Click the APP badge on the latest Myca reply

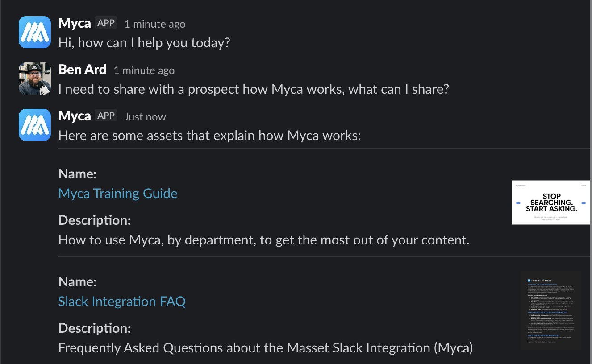107,115
